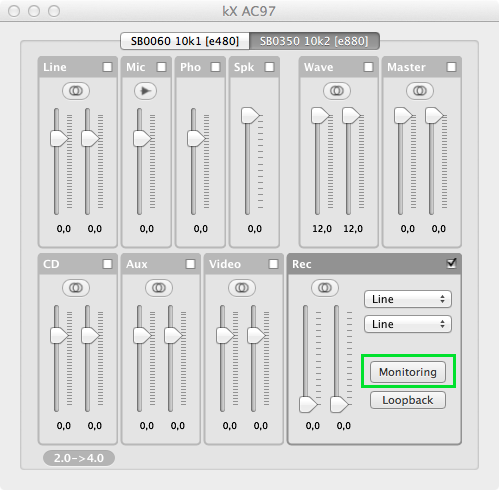Toggle stereo link icon in Video channel

click(x=242, y=287)
